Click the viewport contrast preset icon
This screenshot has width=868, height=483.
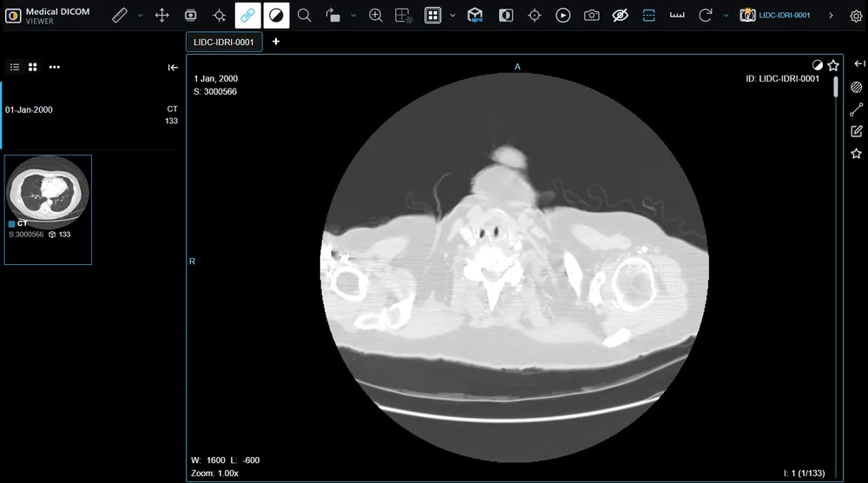817,65
